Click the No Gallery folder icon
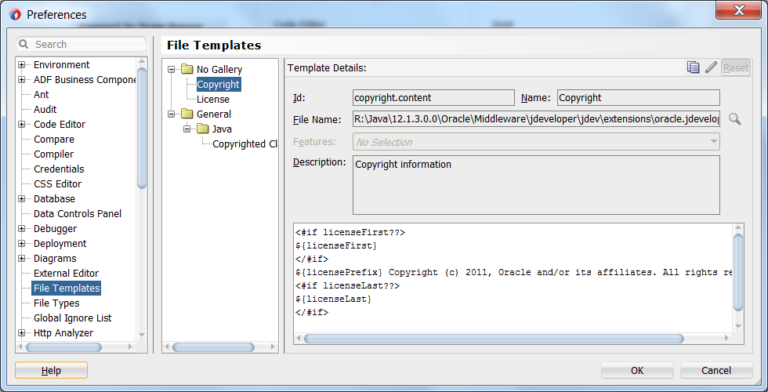Viewport: 768px width, 392px height. click(x=187, y=69)
